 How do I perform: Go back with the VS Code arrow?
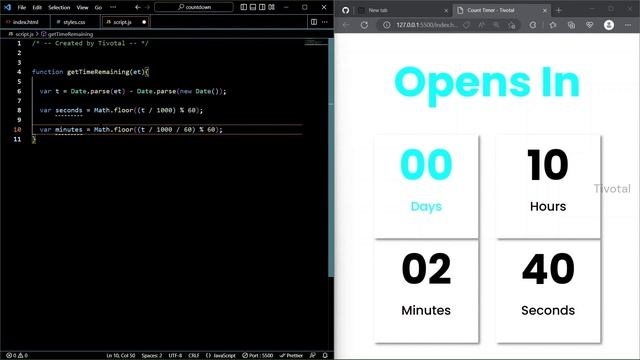pos(138,7)
